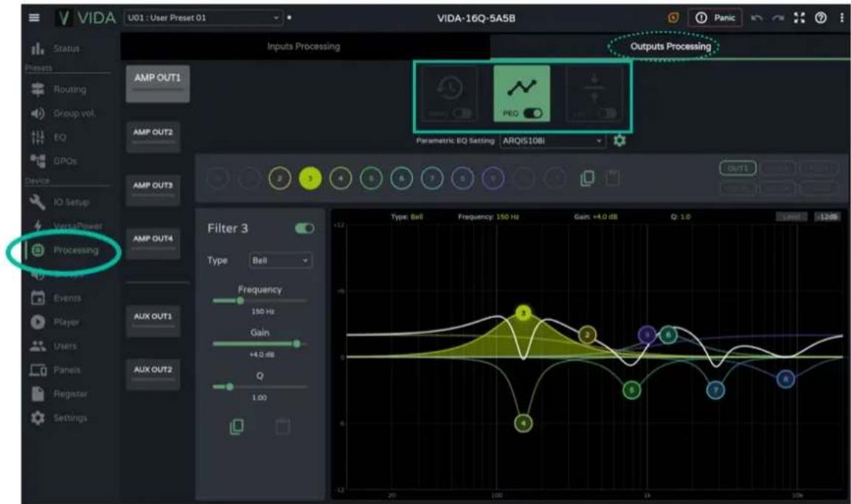Open the hamburger menu icon
851x504 pixels.
tap(34, 18)
